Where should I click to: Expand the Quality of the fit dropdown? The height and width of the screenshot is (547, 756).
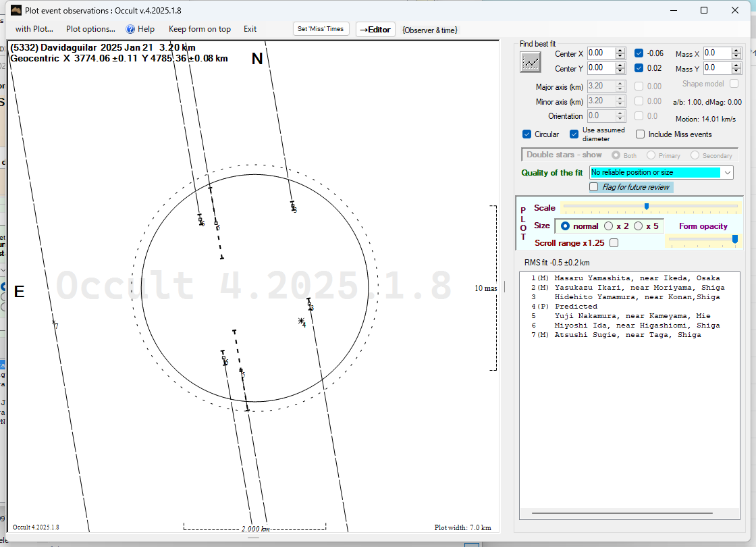(727, 173)
